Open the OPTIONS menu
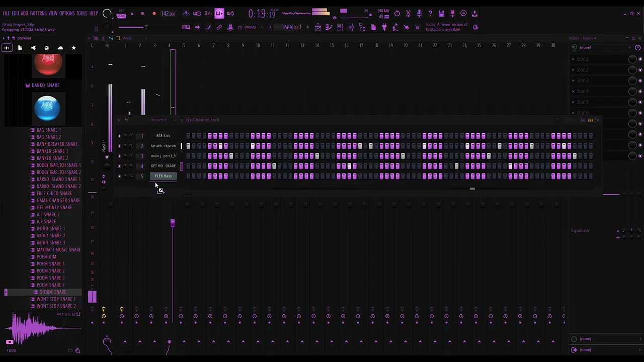The width and height of the screenshot is (644, 362). click(x=67, y=14)
